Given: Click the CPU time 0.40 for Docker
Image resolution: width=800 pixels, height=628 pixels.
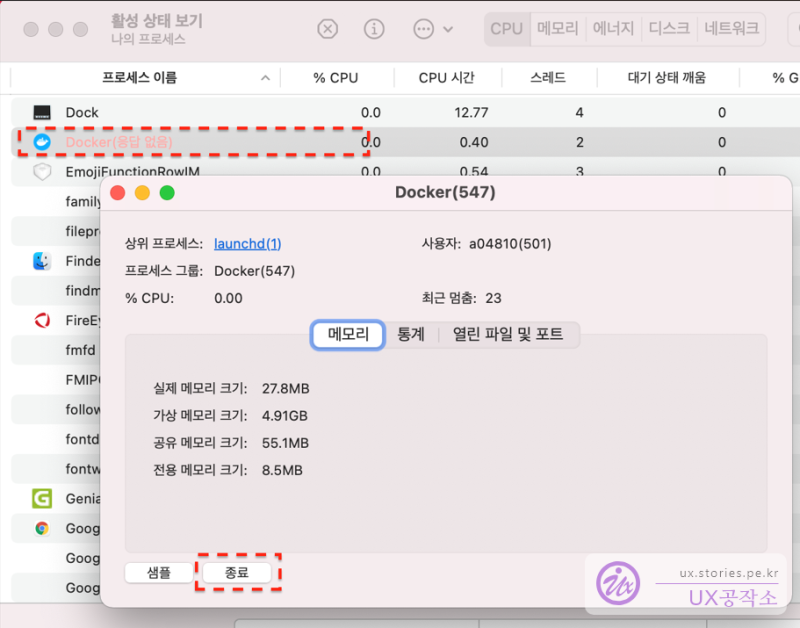Looking at the screenshot, I should tap(474, 142).
